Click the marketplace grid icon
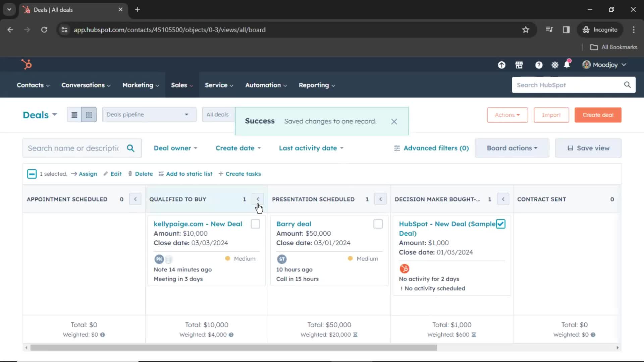This screenshot has width=644, height=362. pyautogui.click(x=519, y=65)
